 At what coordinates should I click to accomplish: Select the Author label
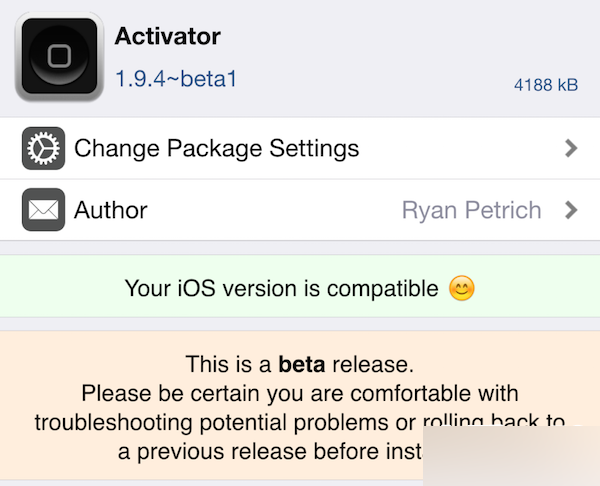(110, 210)
